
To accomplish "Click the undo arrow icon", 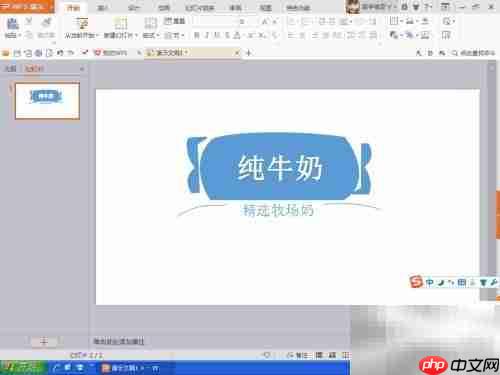I will coord(60,53).
